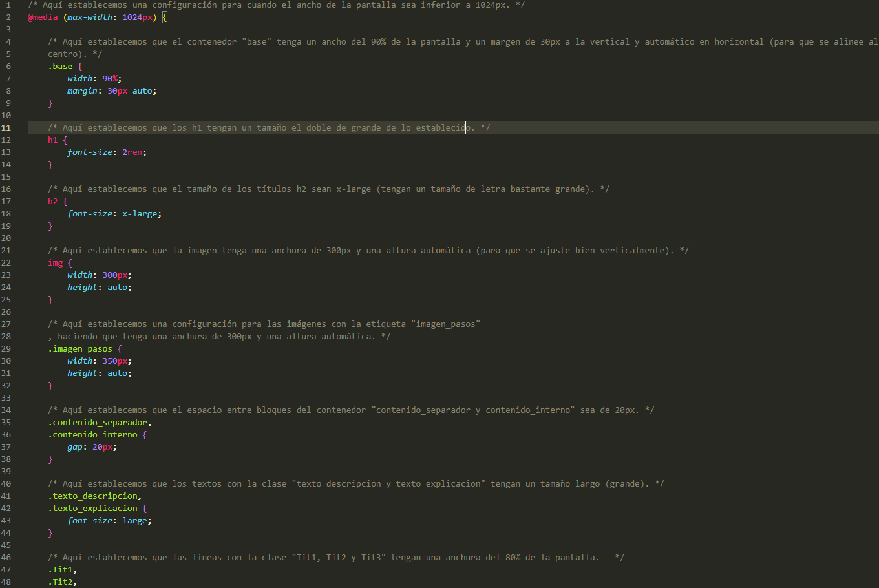Click the closing brace on line 9
The width and height of the screenshot is (879, 588).
[50, 103]
